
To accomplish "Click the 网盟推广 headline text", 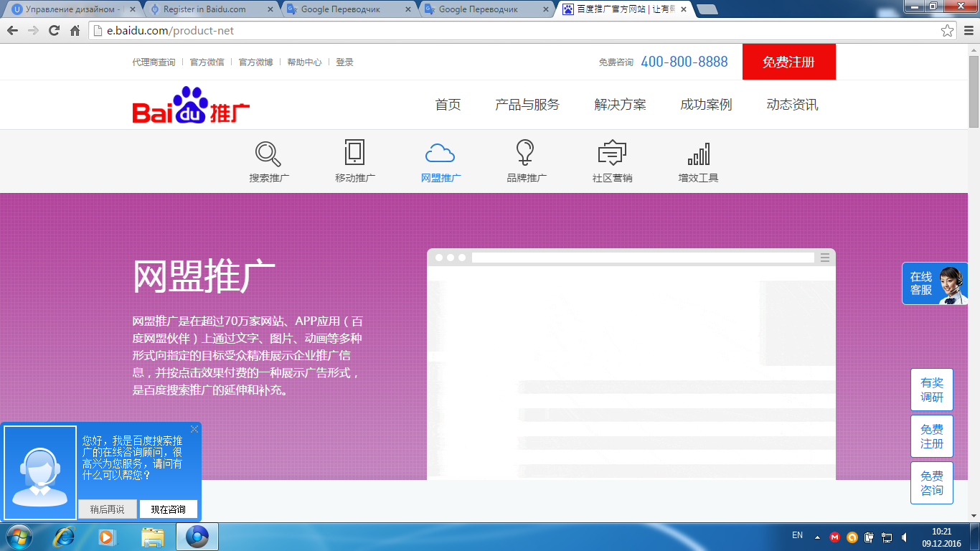I will pos(204,277).
